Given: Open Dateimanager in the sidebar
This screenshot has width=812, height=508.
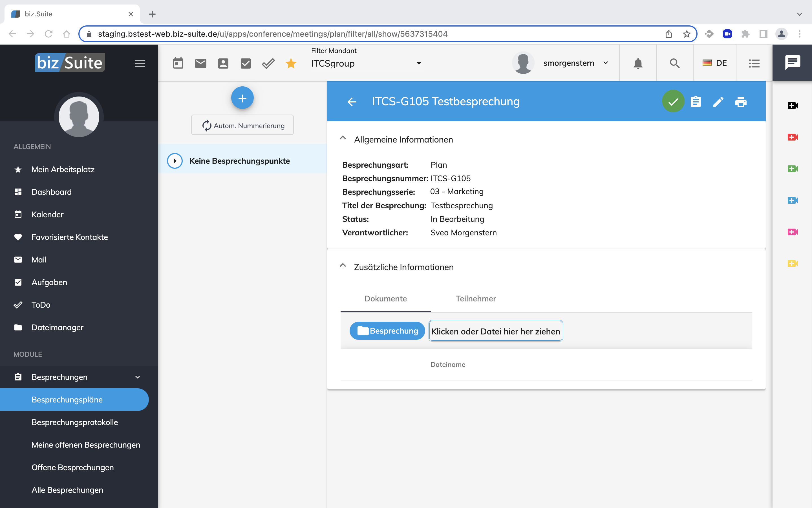Looking at the screenshot, I should (58, 327).
